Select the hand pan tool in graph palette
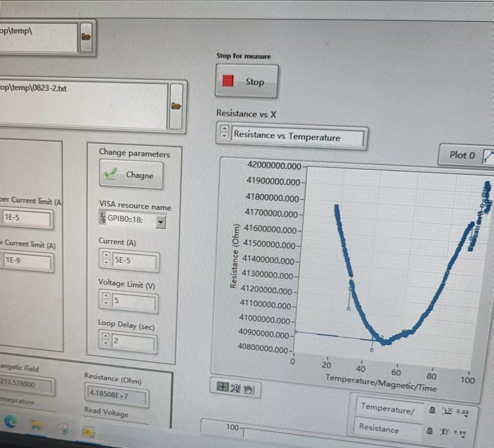The width and height of the screenshot is (494, 448). 248,389
